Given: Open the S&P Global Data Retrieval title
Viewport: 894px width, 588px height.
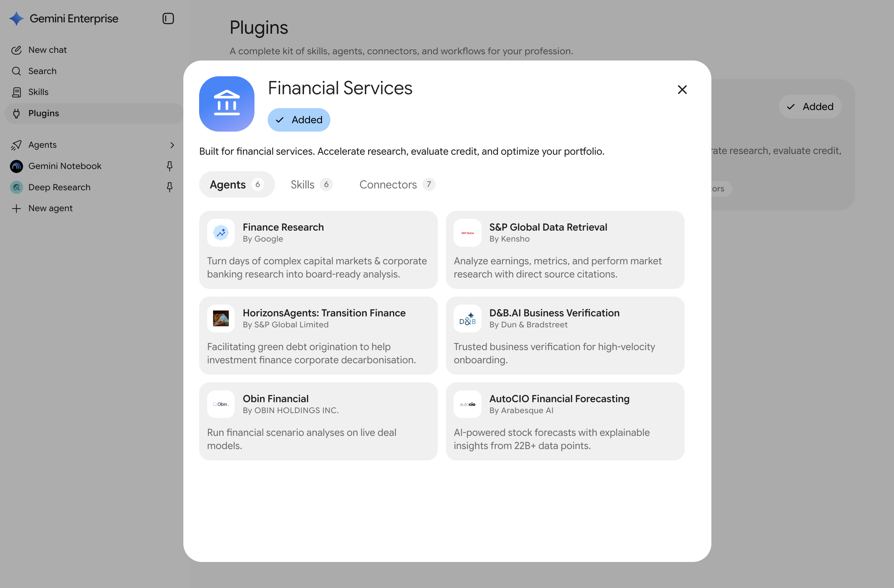Looking at the screenshot, I should (548, 227).
